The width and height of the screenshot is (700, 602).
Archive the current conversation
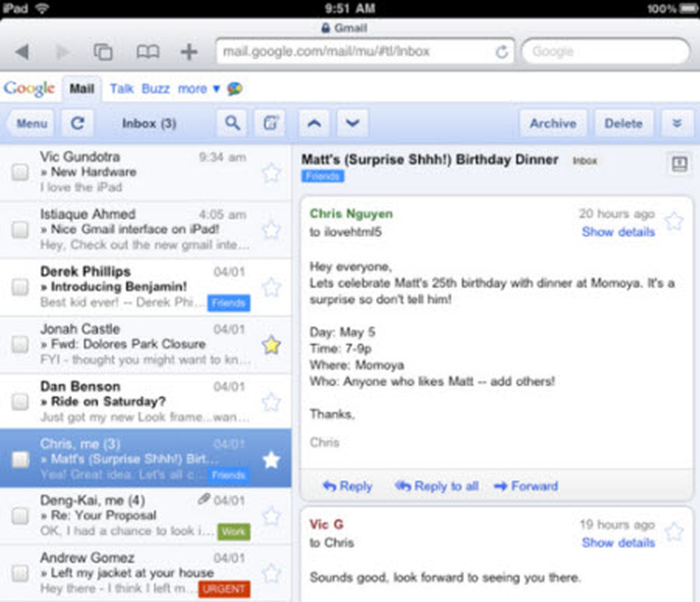(x=552, y=123)
